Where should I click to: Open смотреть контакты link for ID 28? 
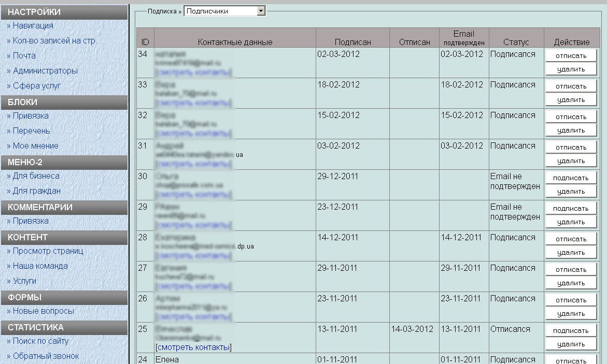193,256
